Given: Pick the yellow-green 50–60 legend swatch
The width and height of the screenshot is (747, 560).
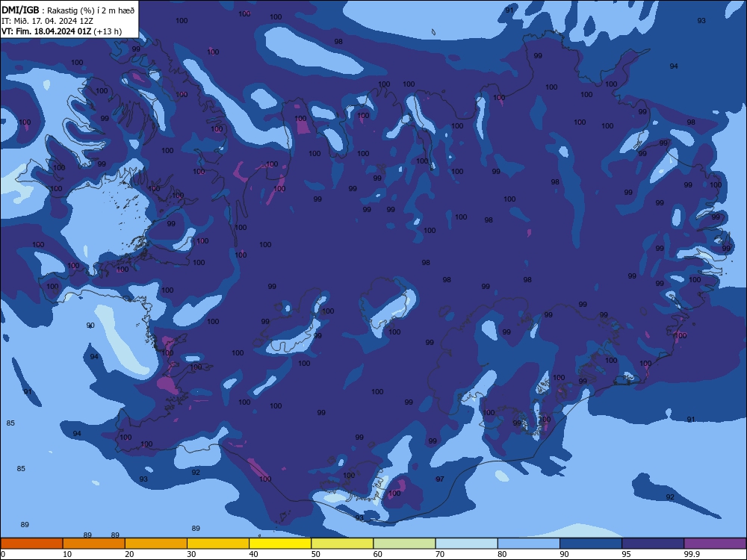Looking at the screenshot, I should [x=343, y=544].
